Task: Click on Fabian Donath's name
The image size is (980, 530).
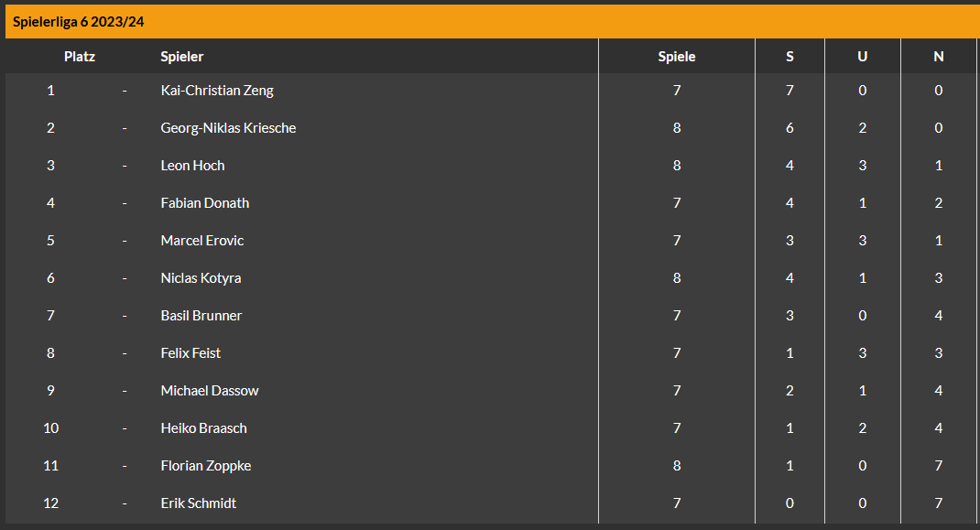Action: pyautogui.click(x=205, y=203)
